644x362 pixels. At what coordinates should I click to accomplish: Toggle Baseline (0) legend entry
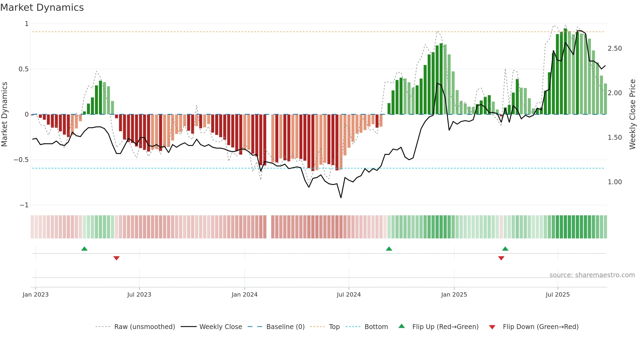click(276, 327)
